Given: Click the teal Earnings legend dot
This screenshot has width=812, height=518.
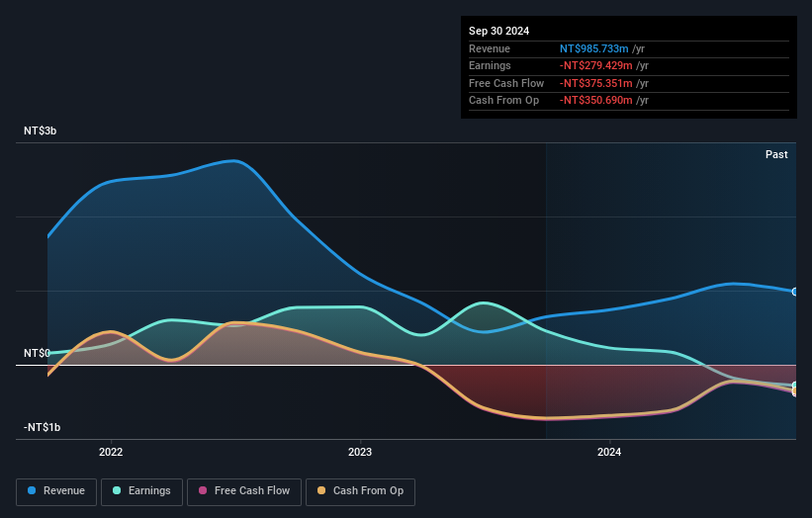Looking at the screenshot, I should tap(117, 490).
